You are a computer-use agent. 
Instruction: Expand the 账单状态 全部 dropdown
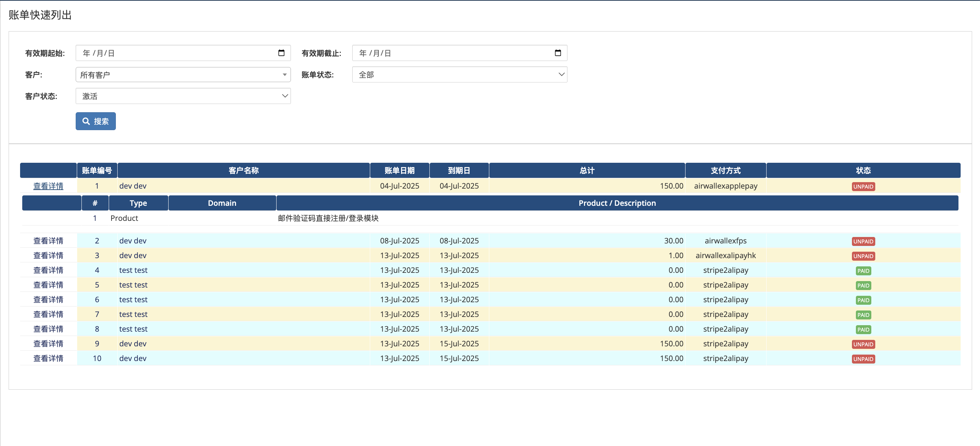(459, 75)
